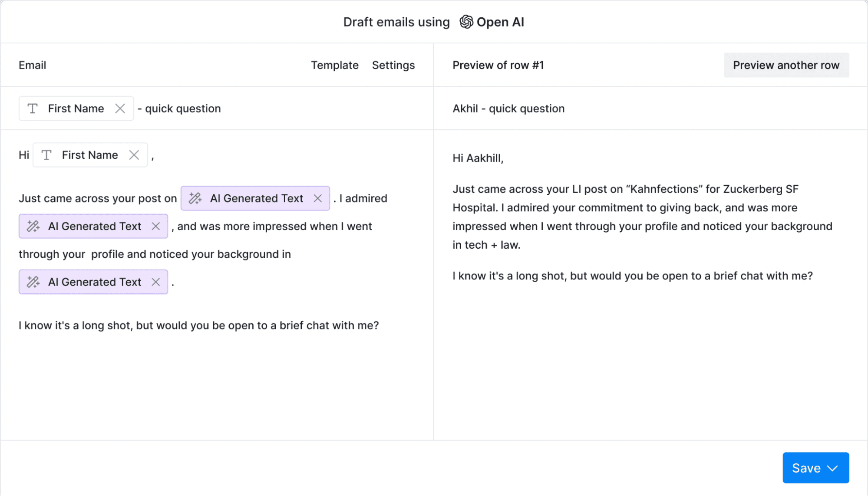868x496 pixels.
Task: Click the text-type icon in subject chip
Action: pos(33,108)
